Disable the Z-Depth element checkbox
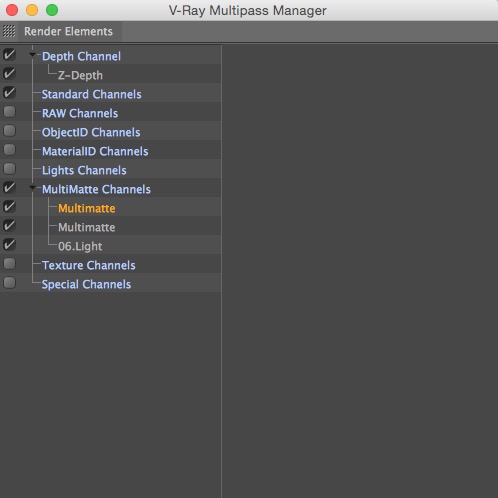 point(9,73)
